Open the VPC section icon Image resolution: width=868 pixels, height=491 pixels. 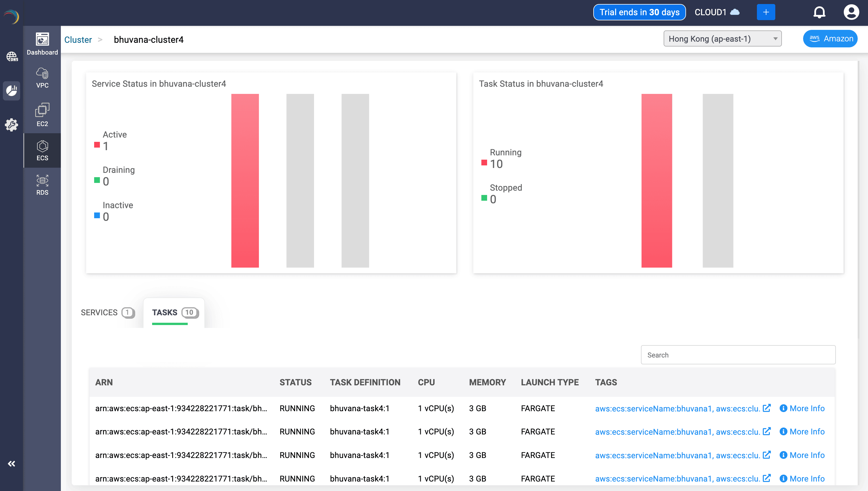pyautogui.click(x=42, y=78)
